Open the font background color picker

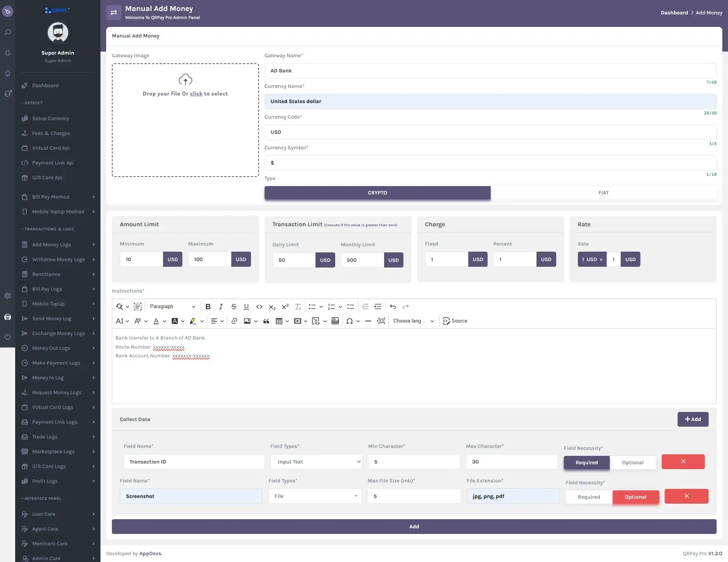pos(178,321)
